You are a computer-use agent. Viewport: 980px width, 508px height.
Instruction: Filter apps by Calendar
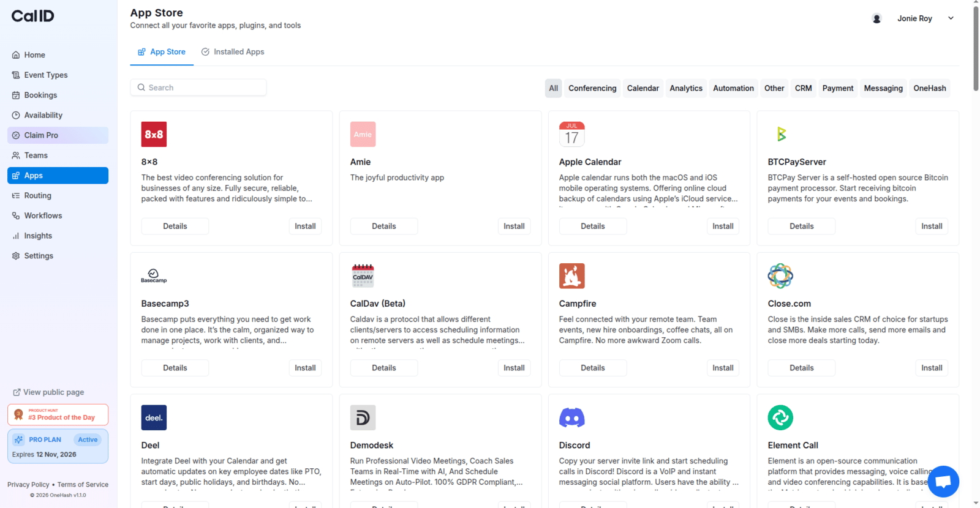coord(643,88)
